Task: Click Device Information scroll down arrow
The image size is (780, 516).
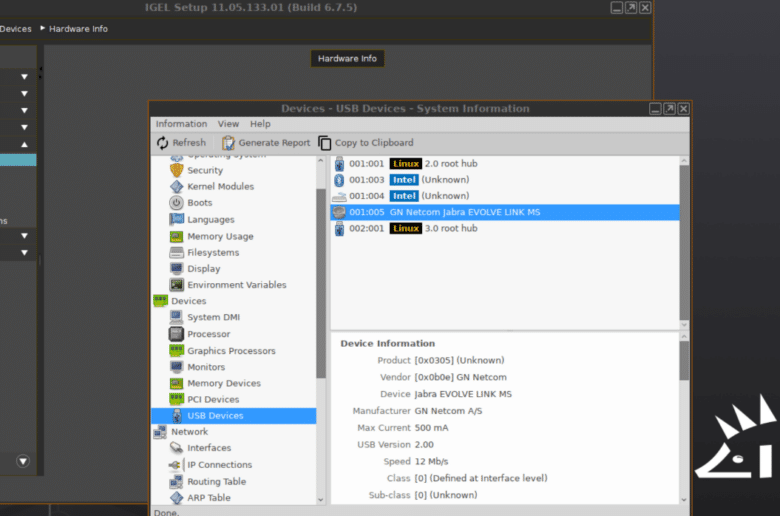Action: (x=684, y=500)
